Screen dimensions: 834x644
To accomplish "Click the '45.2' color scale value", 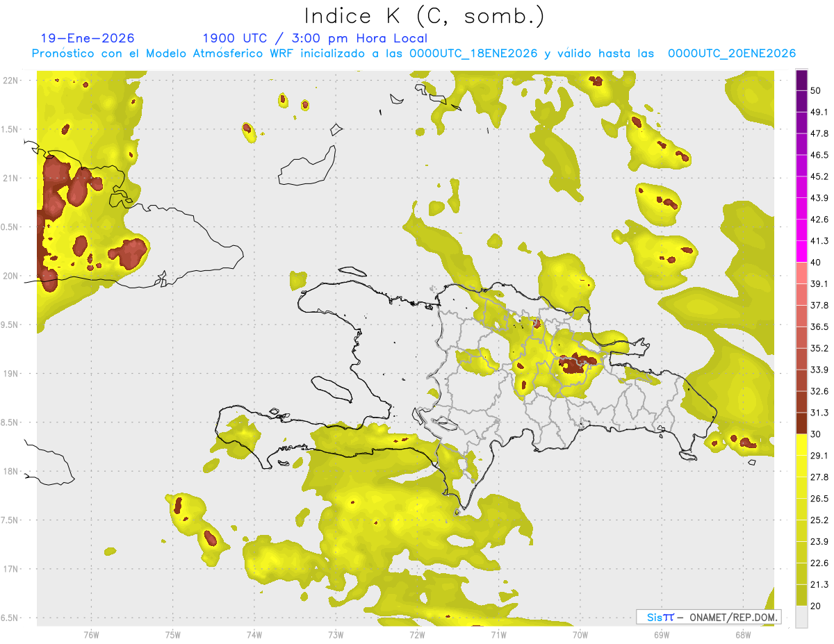I will pos(820,176).
